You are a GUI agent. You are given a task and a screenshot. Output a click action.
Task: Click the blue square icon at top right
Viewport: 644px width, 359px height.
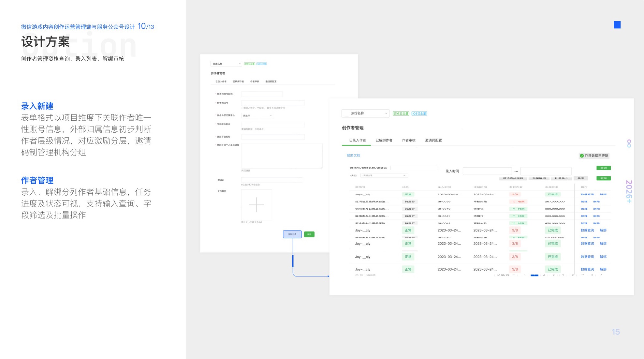tap(617, 25)
